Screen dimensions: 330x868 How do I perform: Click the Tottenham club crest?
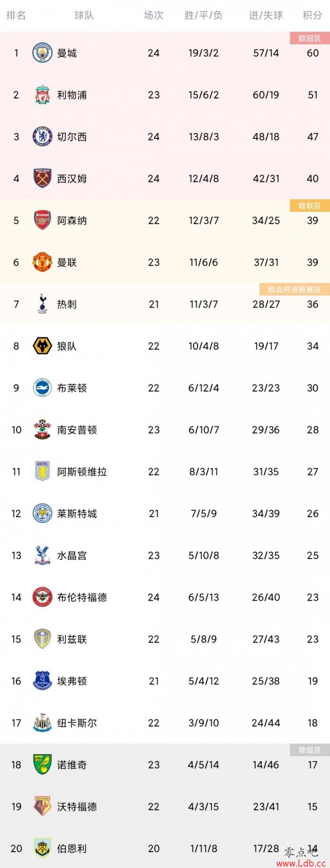click(x=43, y=304)
